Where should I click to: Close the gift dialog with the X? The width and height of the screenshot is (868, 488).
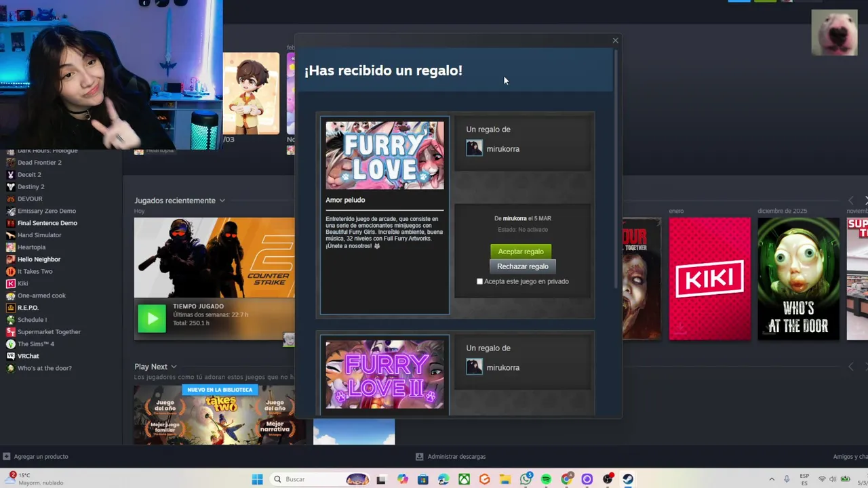point(615,41)
